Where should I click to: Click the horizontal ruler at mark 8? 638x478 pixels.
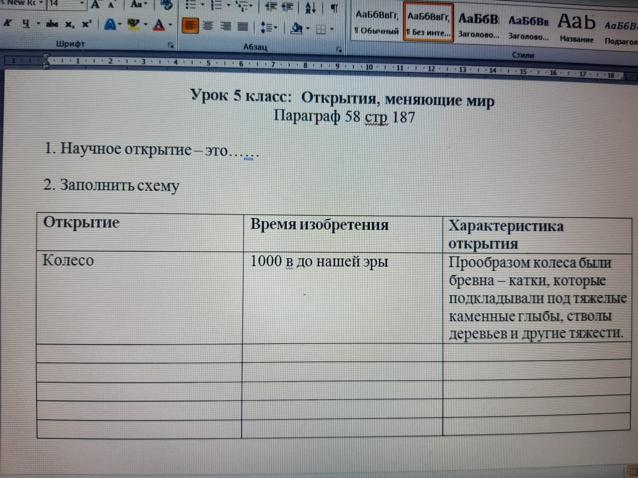click(x=305, y=65)
